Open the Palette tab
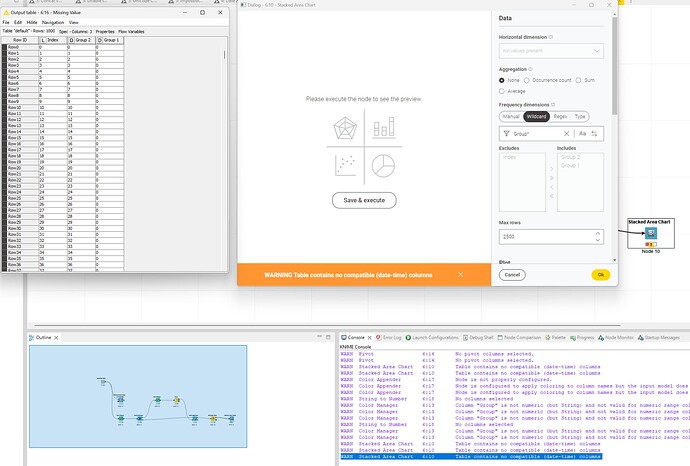The image size is (690, 466). pos(555,338)
